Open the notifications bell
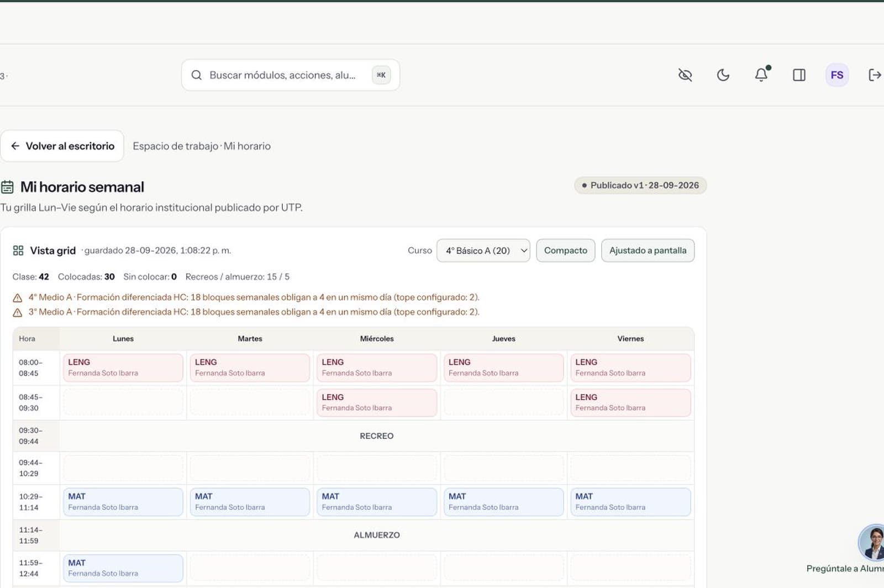This screenshot has width=884, height=588. (x=761, y=75)
